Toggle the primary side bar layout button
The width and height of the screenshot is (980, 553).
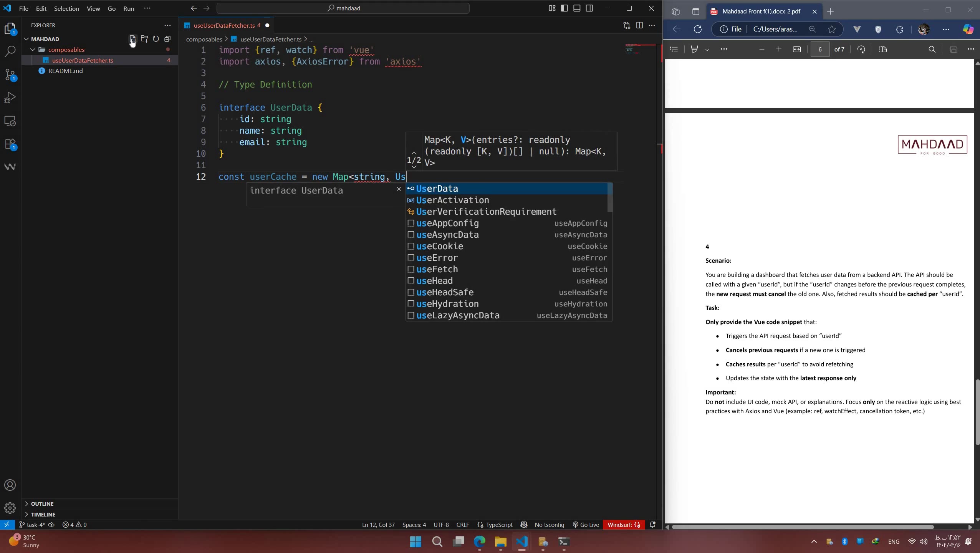click(x=564, y=8)
